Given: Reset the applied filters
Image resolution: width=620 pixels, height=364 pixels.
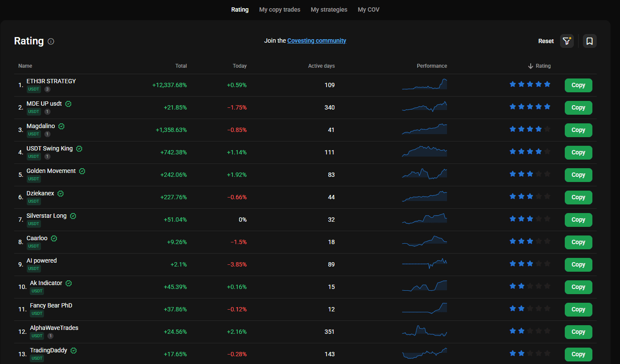Looking at the screenshot, I should 546,41.
